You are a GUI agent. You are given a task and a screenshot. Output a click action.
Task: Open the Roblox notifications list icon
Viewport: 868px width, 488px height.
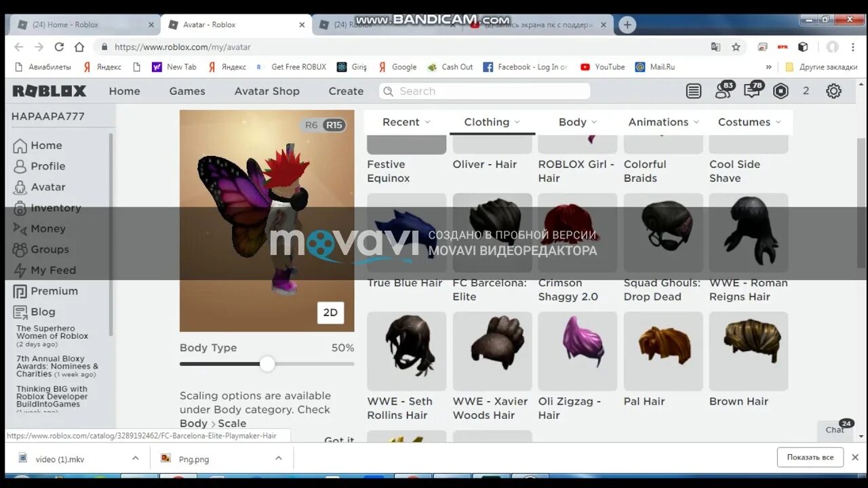point(694,91)
